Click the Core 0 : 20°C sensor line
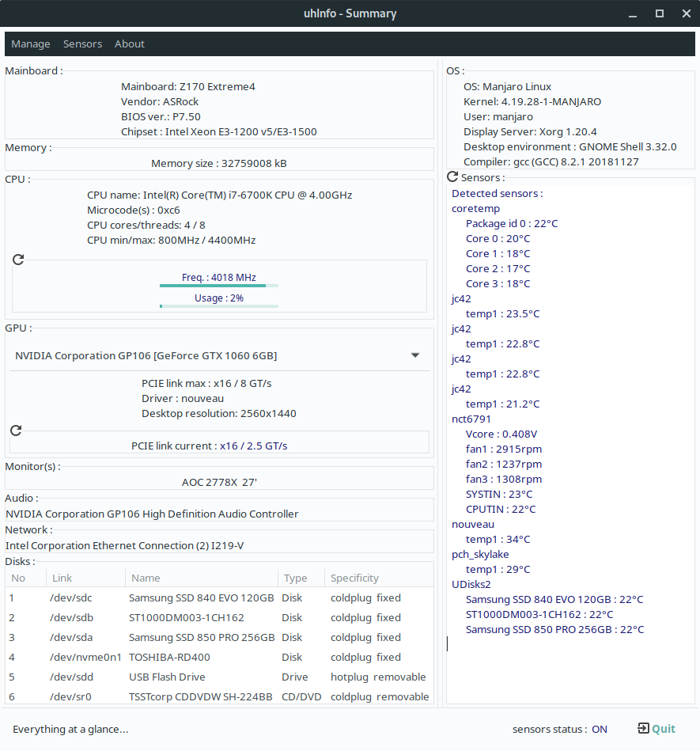 click(x=498, y=238)
